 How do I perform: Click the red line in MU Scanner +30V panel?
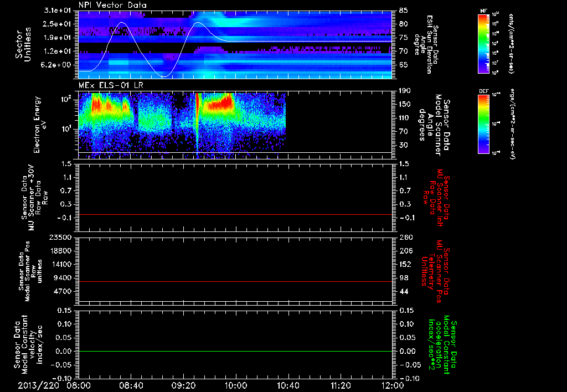coord(235,214)
